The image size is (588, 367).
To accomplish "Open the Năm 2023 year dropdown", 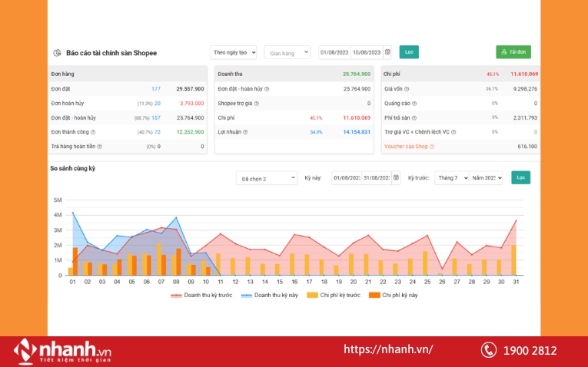I will [x=486, y=177].
